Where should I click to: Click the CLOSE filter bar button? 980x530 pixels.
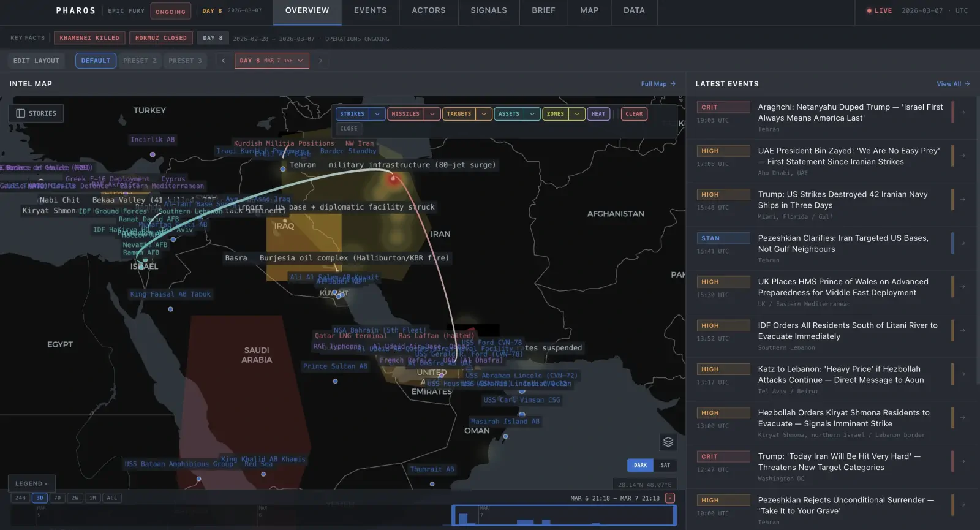pos(349,129)
